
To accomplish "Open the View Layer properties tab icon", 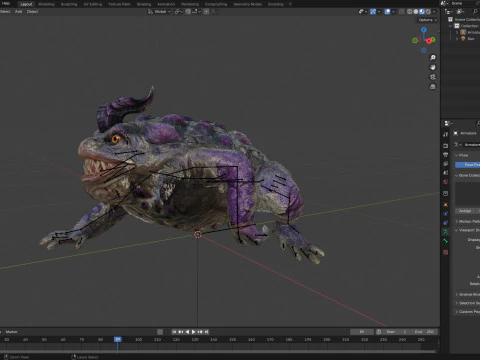I will click(x=446, y=164).
